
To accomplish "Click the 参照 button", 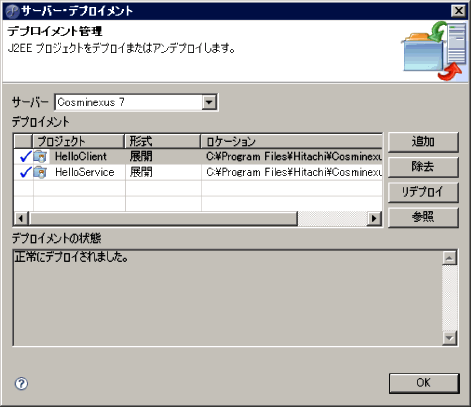I will point(423,217).
